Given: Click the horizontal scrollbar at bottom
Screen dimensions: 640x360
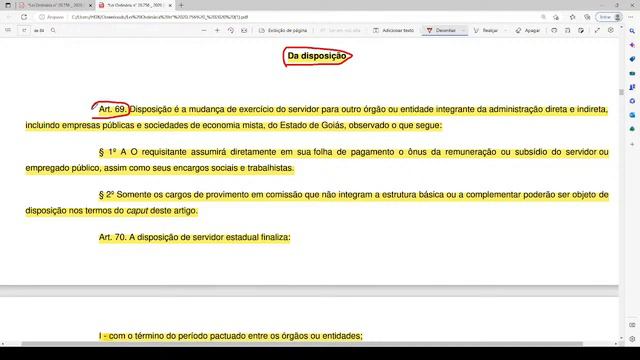Looking at the screenshot, I should tap(302, 344).
